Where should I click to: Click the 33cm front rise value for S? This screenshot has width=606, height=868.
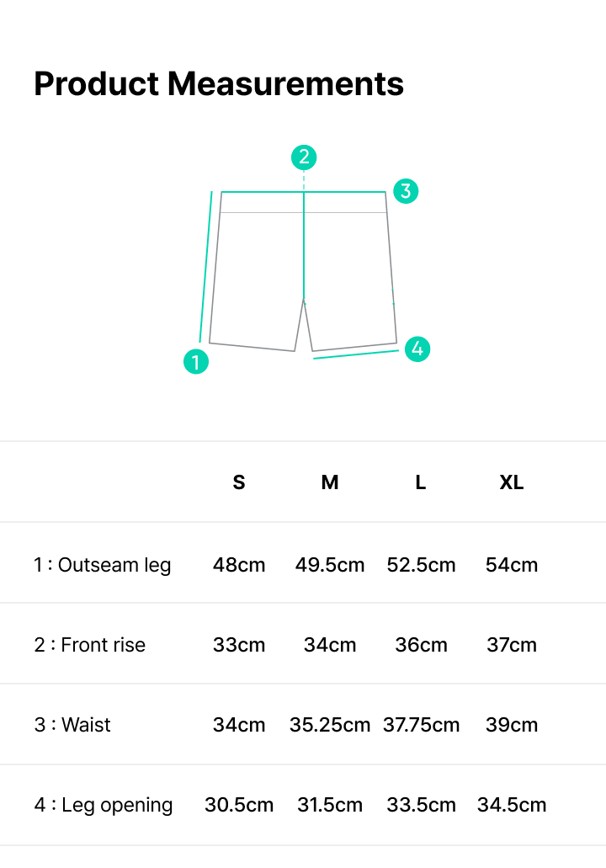[239, 645]
